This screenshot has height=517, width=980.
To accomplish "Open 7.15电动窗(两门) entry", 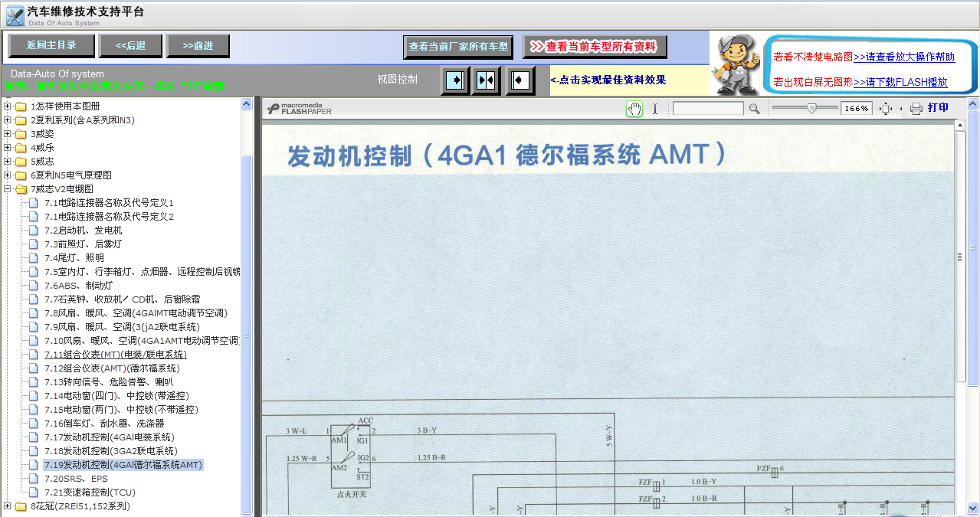I will 120,410.
